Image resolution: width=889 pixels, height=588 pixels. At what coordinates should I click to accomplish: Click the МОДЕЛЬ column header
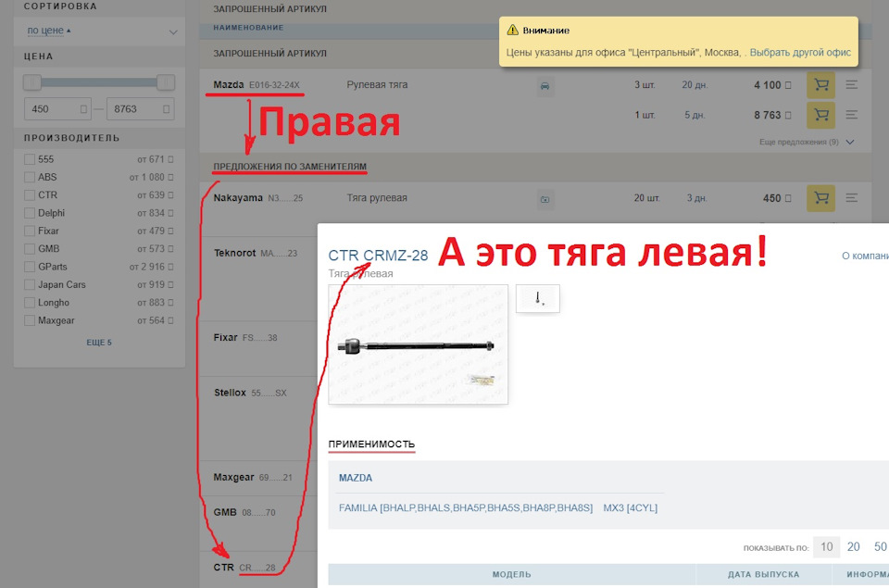click(x=511, y=574)
